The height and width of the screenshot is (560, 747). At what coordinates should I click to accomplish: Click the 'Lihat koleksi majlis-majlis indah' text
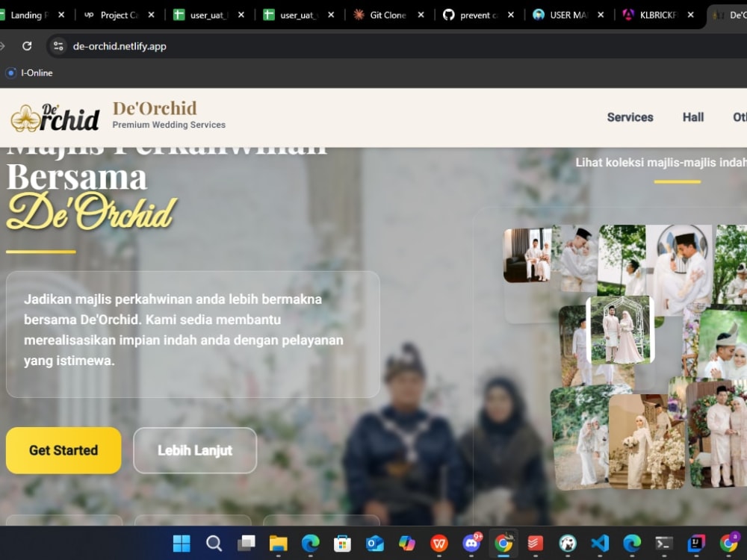(x=661, y=162)
